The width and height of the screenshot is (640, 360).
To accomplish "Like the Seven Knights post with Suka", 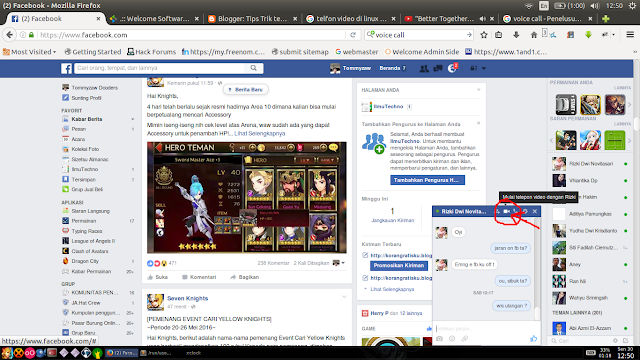I will point(157,277).
